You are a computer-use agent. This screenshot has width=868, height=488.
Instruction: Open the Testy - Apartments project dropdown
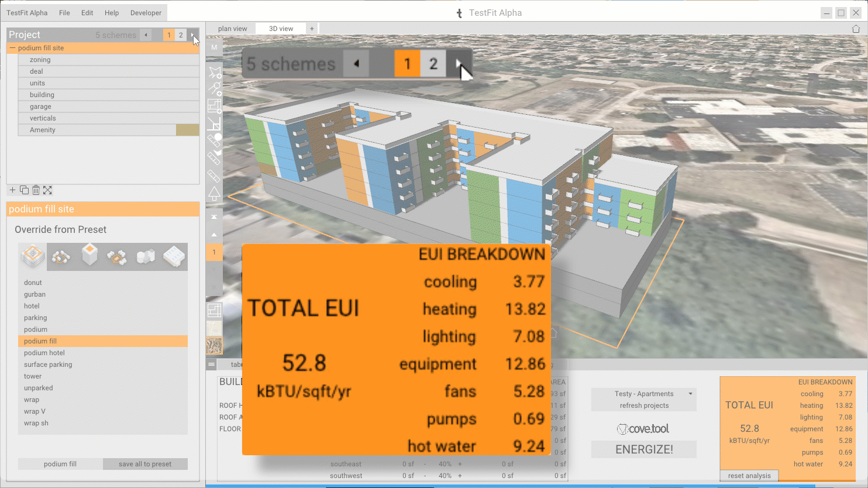(x=690, y=394)
